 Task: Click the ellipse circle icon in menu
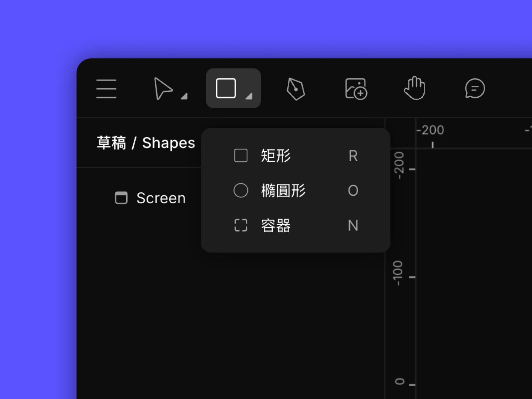click(x=241, y=191)
